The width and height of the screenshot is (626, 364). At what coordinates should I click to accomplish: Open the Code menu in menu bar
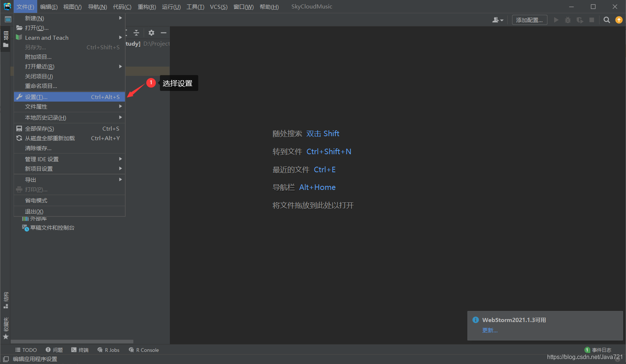[x=122, y=7]
